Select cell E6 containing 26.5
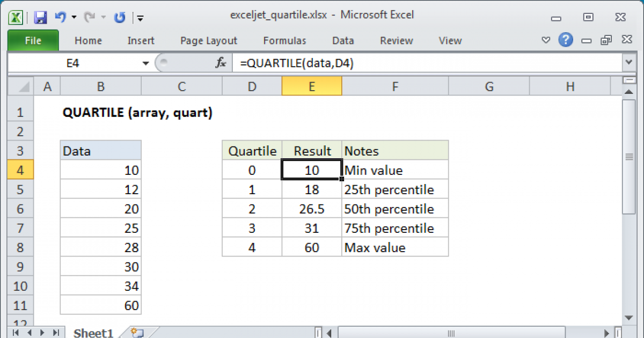The image size is (644, 338). coord(312,209)
